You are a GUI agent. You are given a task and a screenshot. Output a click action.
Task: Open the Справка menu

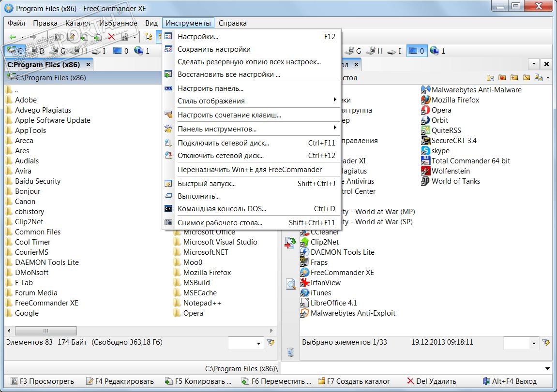(x=232, y=23)
